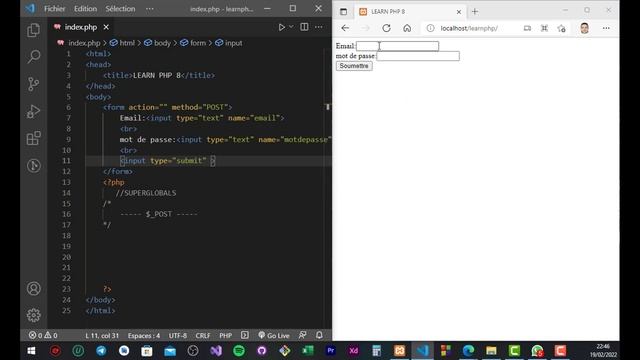Close the LEARN PHP 8 browser tab
Screen dimensions: 640x360
pyautogui.click(x=459, y=12)
